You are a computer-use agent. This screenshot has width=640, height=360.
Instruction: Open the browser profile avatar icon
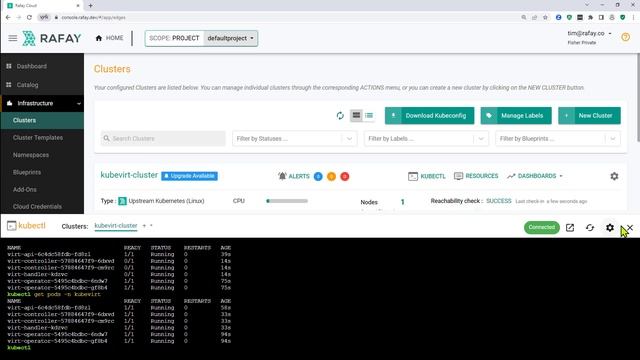click(612, 18)
